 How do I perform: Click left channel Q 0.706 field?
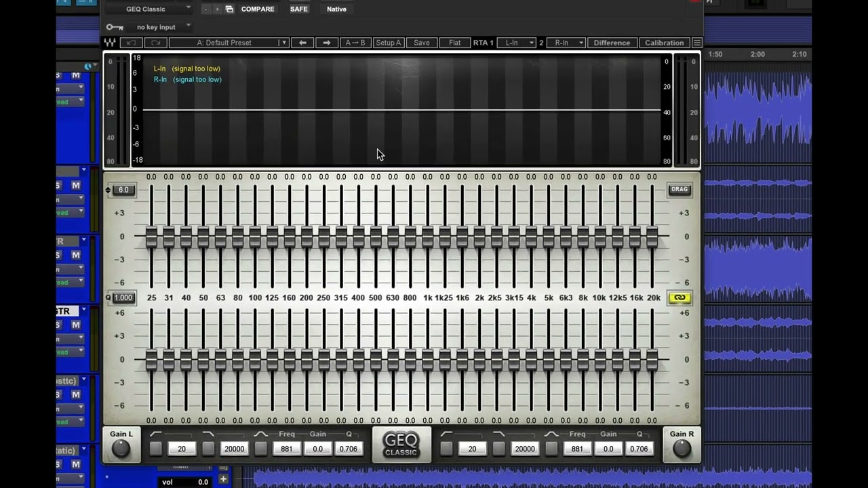[349, 449]
